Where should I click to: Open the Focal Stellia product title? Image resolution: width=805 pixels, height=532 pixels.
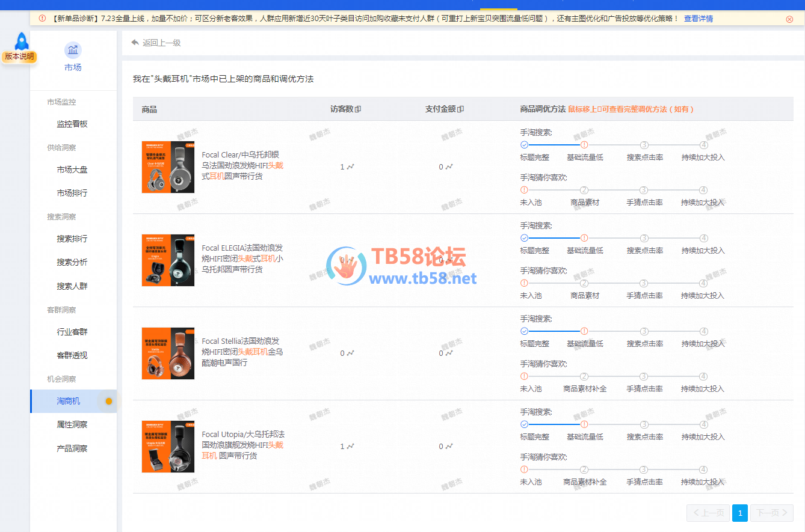(x=242, y=352)
